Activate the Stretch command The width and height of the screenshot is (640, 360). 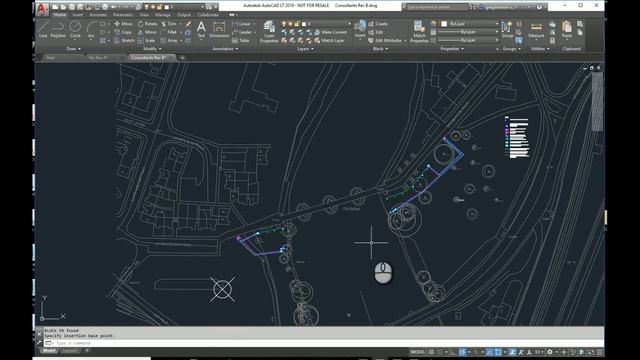[124, 40]
